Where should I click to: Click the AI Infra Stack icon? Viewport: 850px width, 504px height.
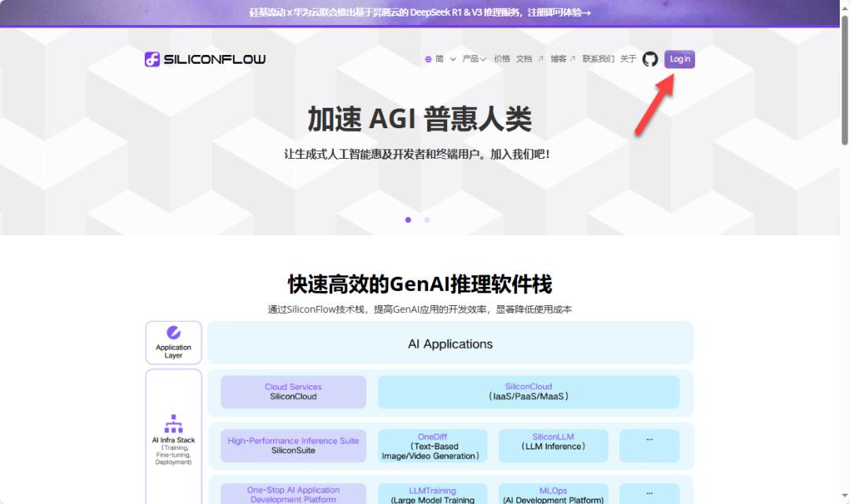click(173, 424)
